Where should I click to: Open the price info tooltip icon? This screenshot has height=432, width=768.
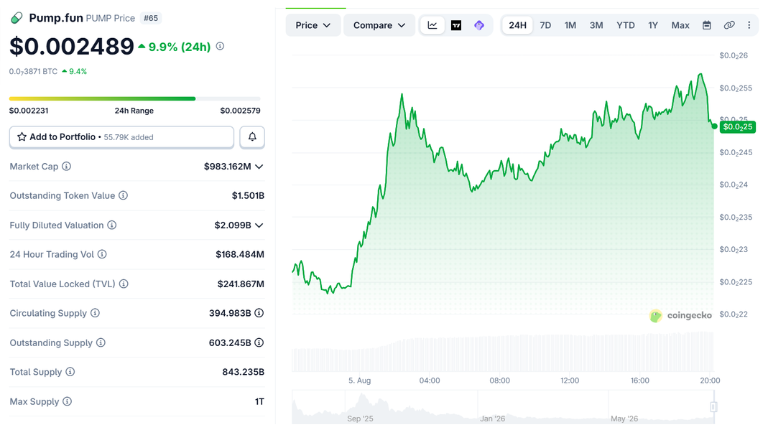(220, 46)
